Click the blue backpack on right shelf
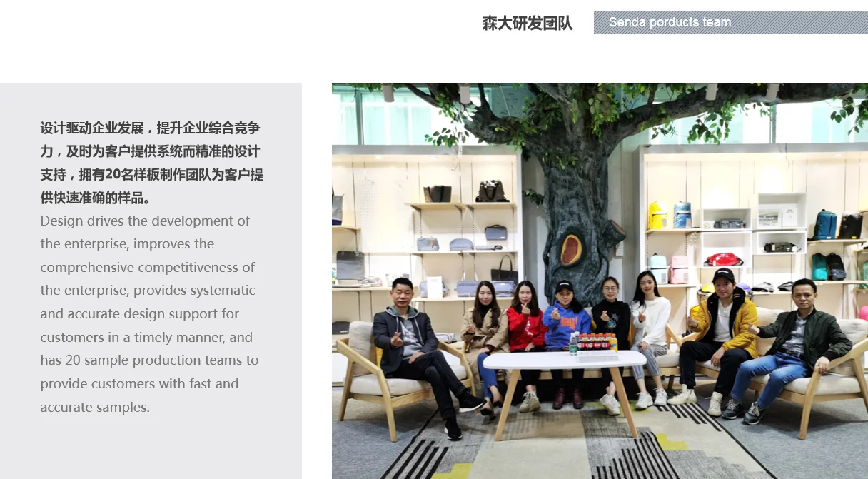 coord(825,224)
